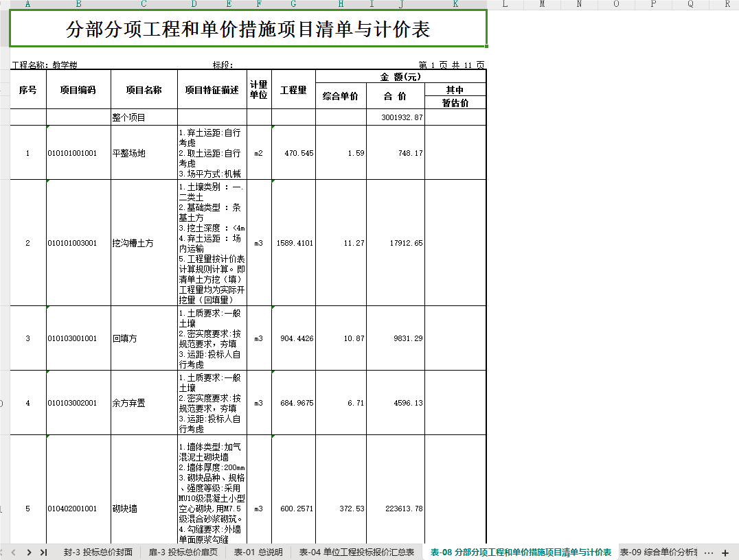Switch to the 表-09 综合单价分析表 tab
This screenshot has width=739, height=560.
pyautogui.click(x=659, y=552)
